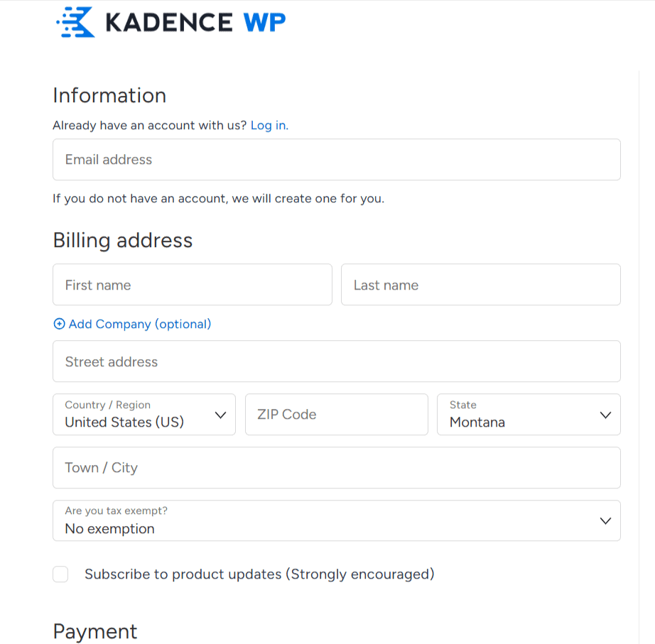Click the Country / Region chevron arrow
Screen dimensions: 655x644
[220, 415]
